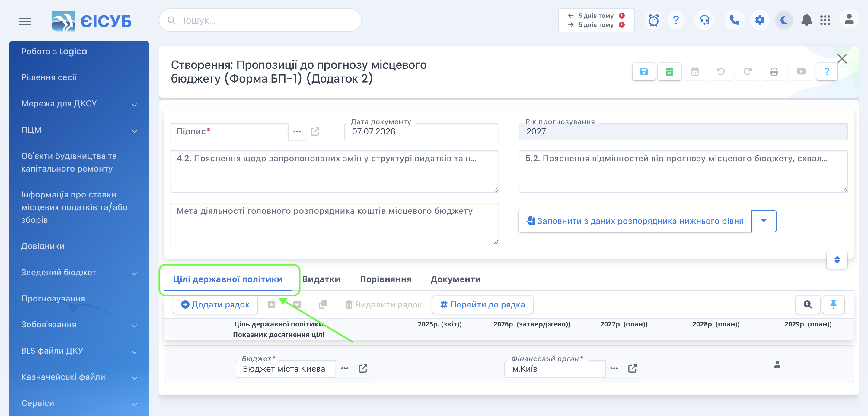The height and width of the screenshot is (416, 868).
Task: Click the search magnifier icon above table
Action: (x=808, y=304)
